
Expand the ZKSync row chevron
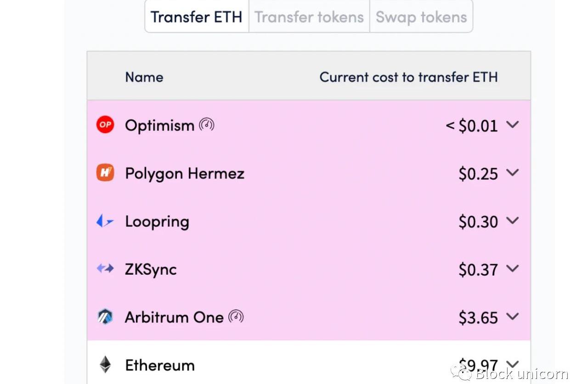(512, 269)
